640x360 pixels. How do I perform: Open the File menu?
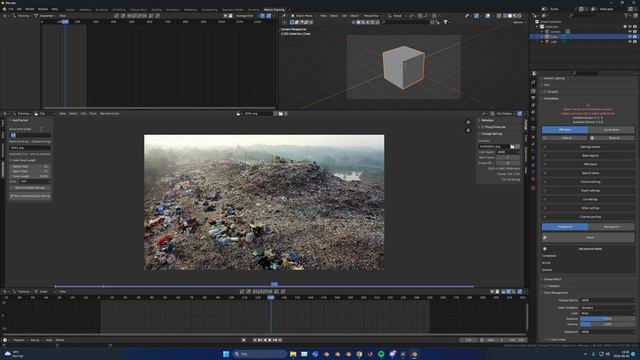click(11, 9)
